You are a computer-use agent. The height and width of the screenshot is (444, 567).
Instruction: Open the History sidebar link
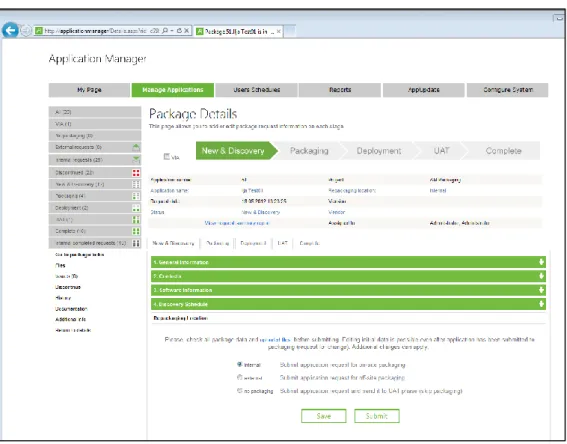(x=63, y=298)
